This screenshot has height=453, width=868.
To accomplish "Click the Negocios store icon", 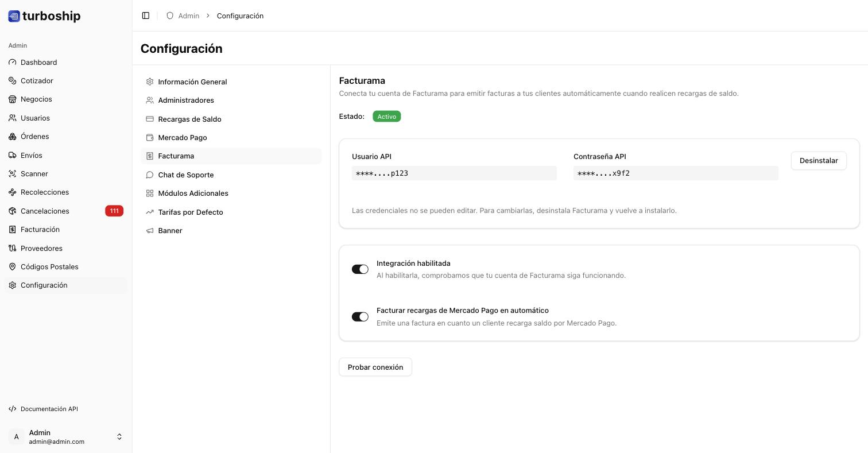I will click(x=13, y=99).
